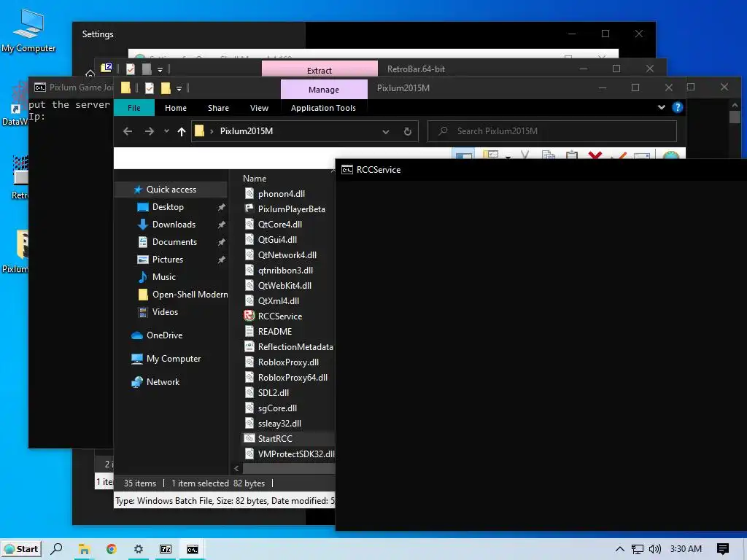Viewport: 747px width, 560px height.
Task: Select My Computer in navigation pane
Action: click(174, 359)
